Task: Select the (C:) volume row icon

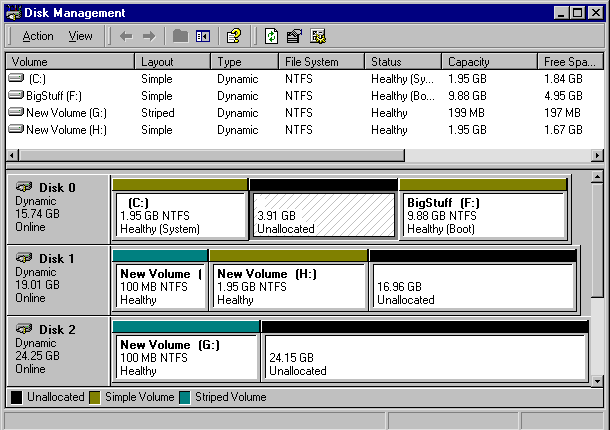Action: coord(16,78)
